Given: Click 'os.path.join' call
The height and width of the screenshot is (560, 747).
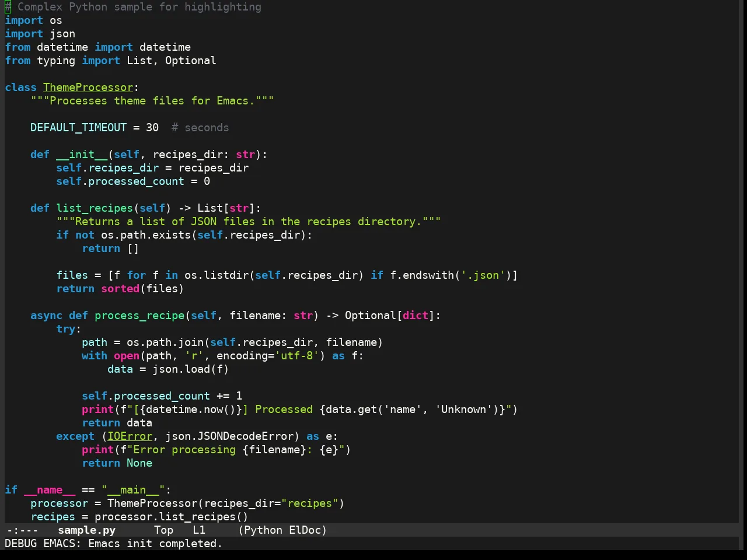Looking at the screenshot, I should [x=165, y=342].
